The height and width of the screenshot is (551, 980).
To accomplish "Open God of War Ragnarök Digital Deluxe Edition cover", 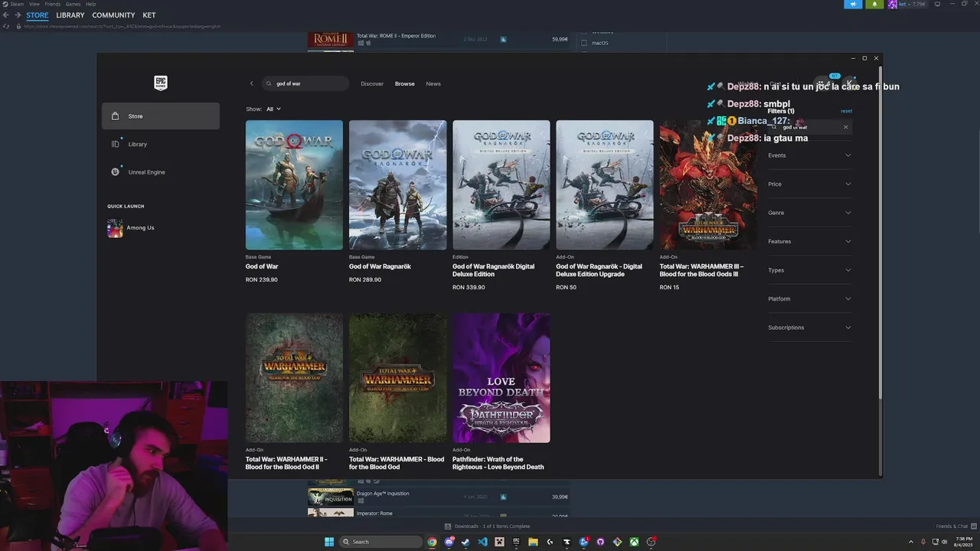I will coord(501,184).
